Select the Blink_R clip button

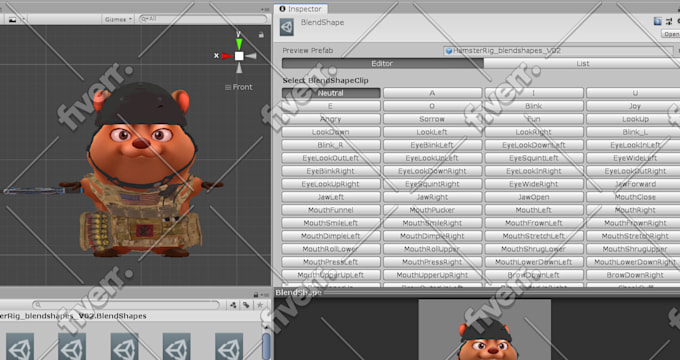click(x=331, y=145)
